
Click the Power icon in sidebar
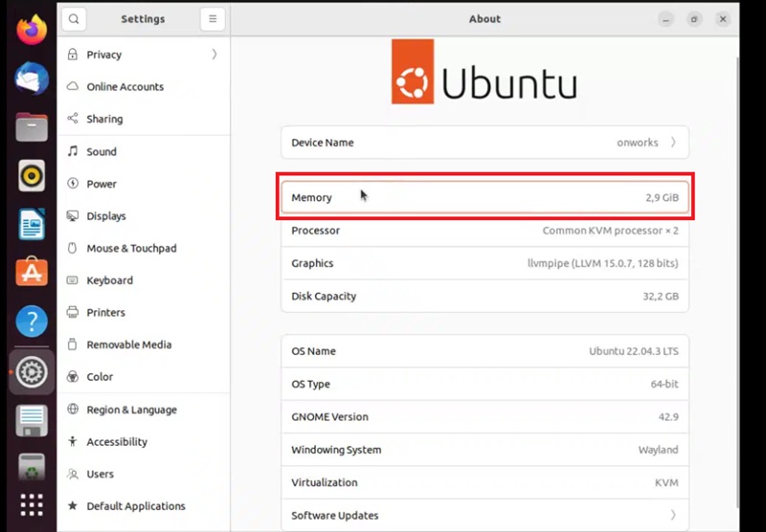point(73,184)
